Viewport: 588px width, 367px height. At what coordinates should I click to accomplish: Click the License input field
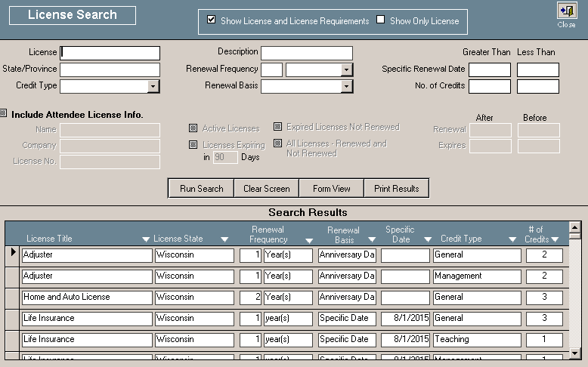click(110, 53)
